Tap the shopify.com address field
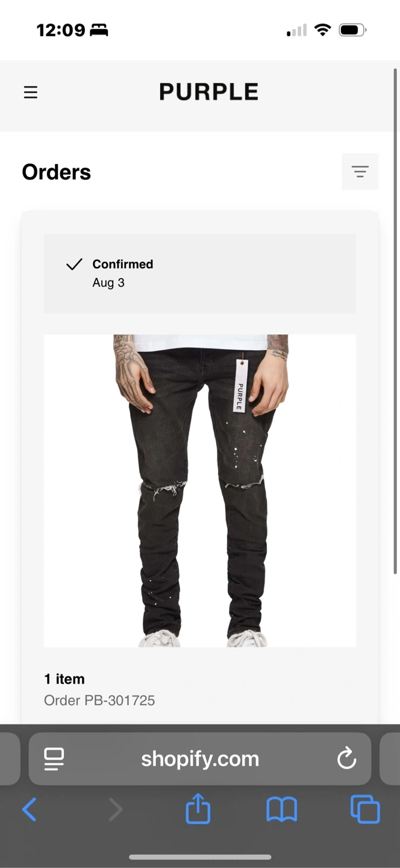This screenshot has width=400, height=868. 200,759
